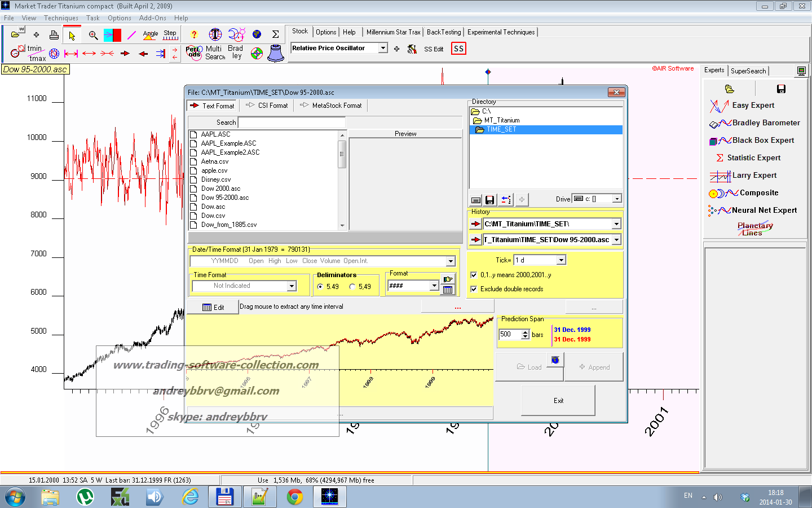
Task: Expand the Tick interval dropdown
Action: pos(561,260)
